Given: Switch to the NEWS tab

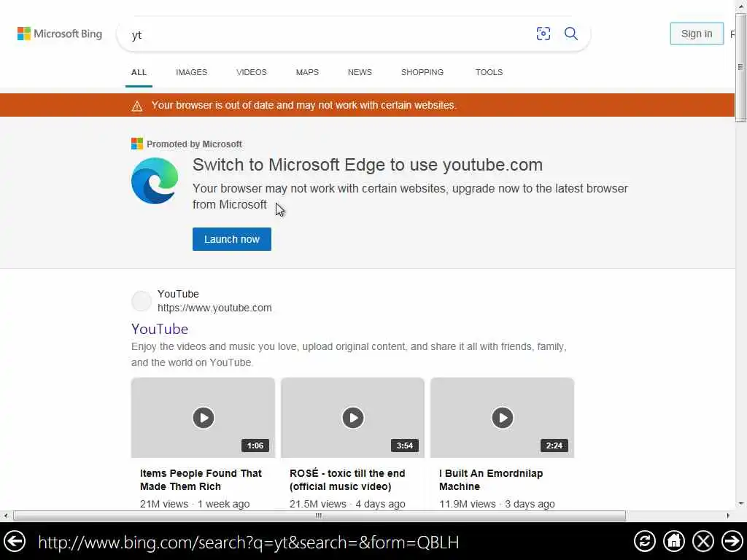Looking at the screenshot, I should click(x=360, y=72).
